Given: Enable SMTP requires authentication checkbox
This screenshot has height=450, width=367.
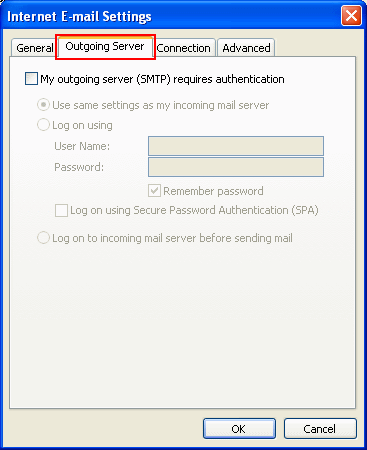Looking at the screenshot, I should pos(31,79).
